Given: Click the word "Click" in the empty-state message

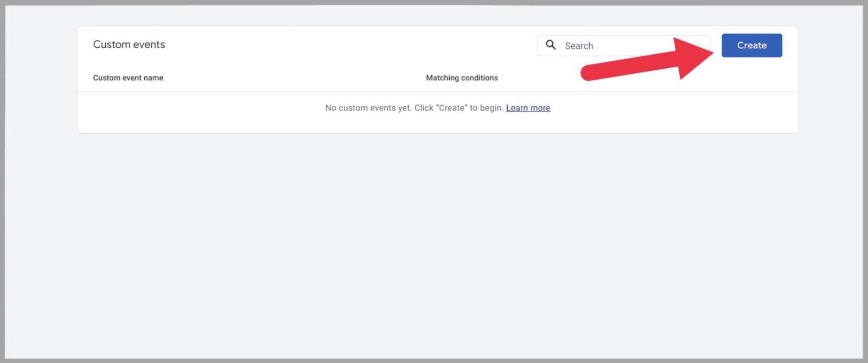Looking at the screenshot, I should coord(424,108).
